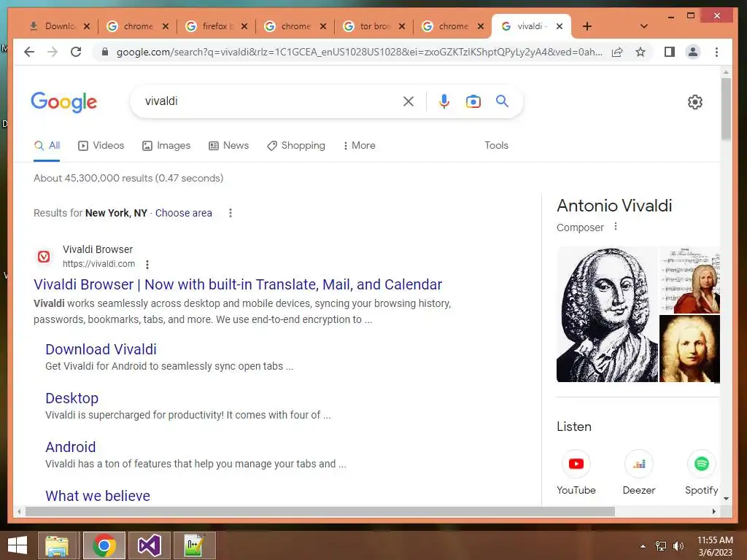Switch to Images results
The height and width of the screenshot is (560, 747).
pyautogui.click(x=166, y=145)
